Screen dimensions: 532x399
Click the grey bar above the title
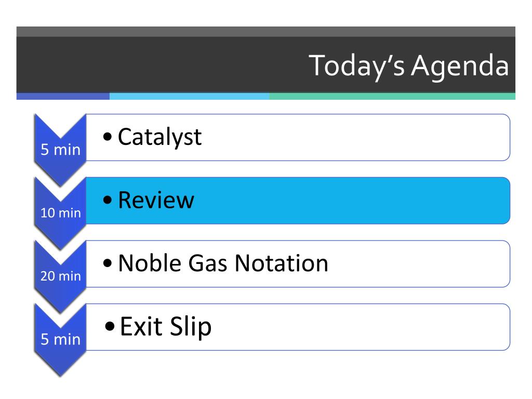click(x=266, y=32)
